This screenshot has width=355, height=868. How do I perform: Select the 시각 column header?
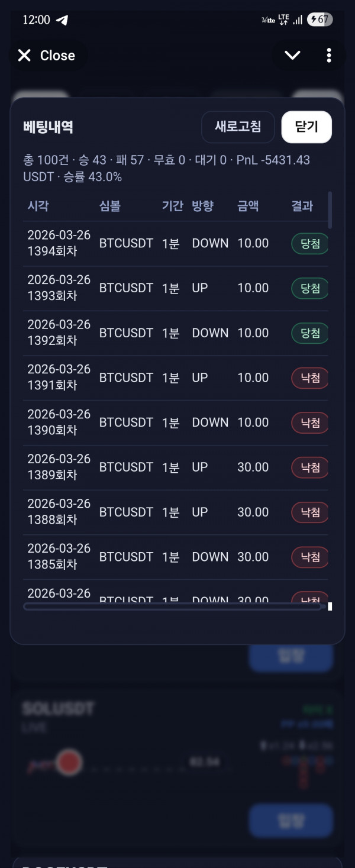tap(38, 206)
